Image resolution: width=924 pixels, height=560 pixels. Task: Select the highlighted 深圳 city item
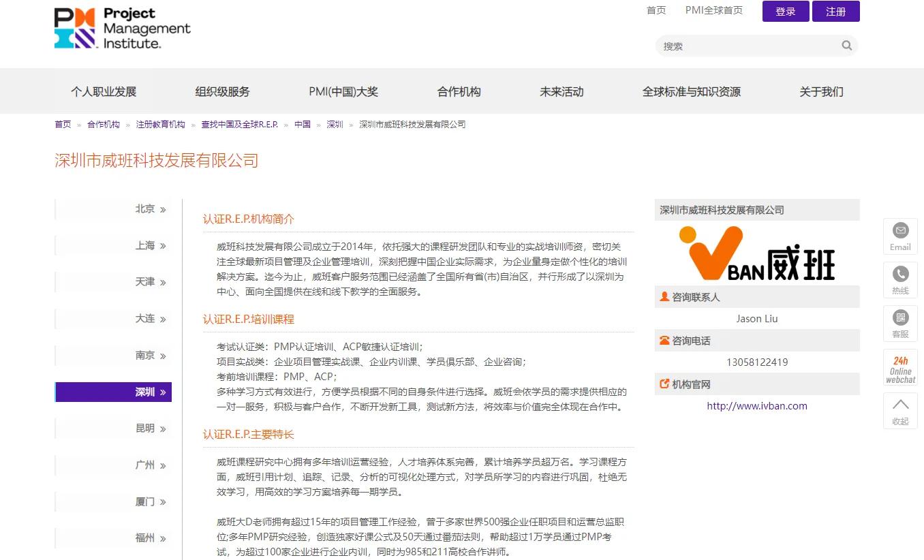tap(112, 392)
